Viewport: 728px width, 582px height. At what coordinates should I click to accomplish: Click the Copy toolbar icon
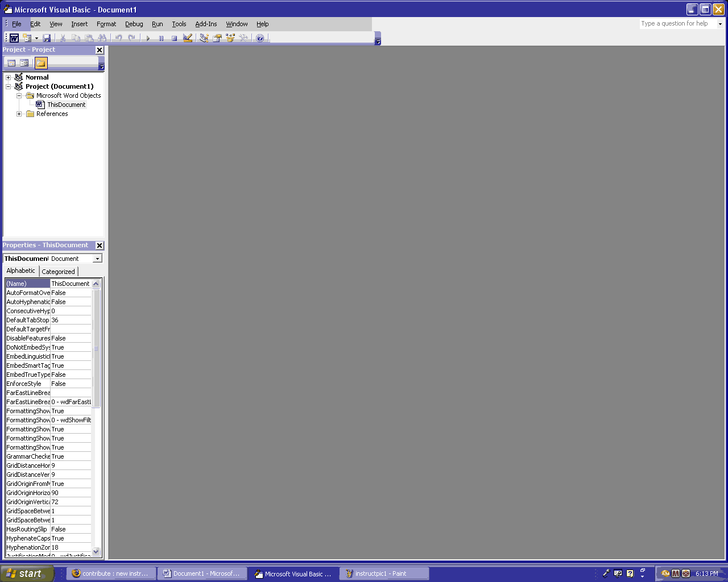point(76,38)
